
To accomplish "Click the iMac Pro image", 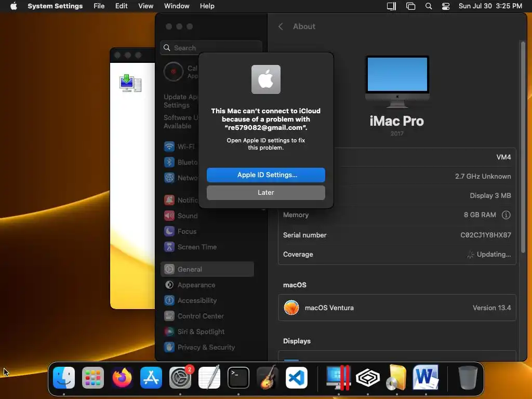I will (397, 82).
